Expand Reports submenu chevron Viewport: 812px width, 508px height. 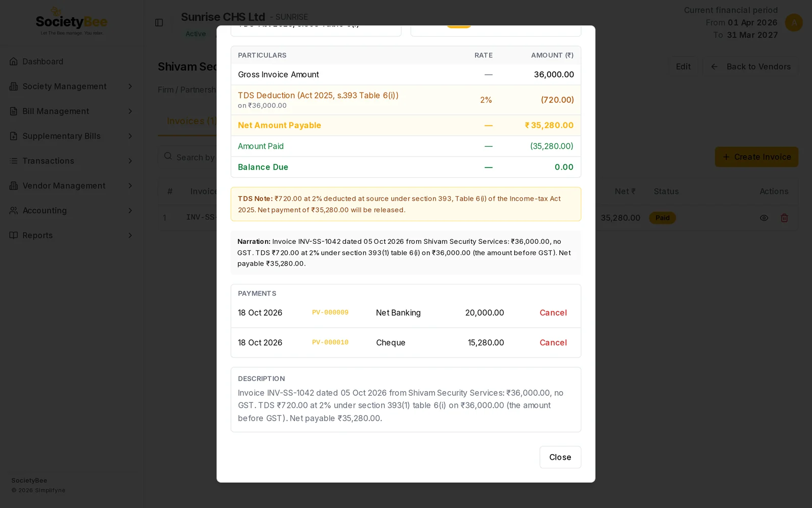tap(130, 235)
